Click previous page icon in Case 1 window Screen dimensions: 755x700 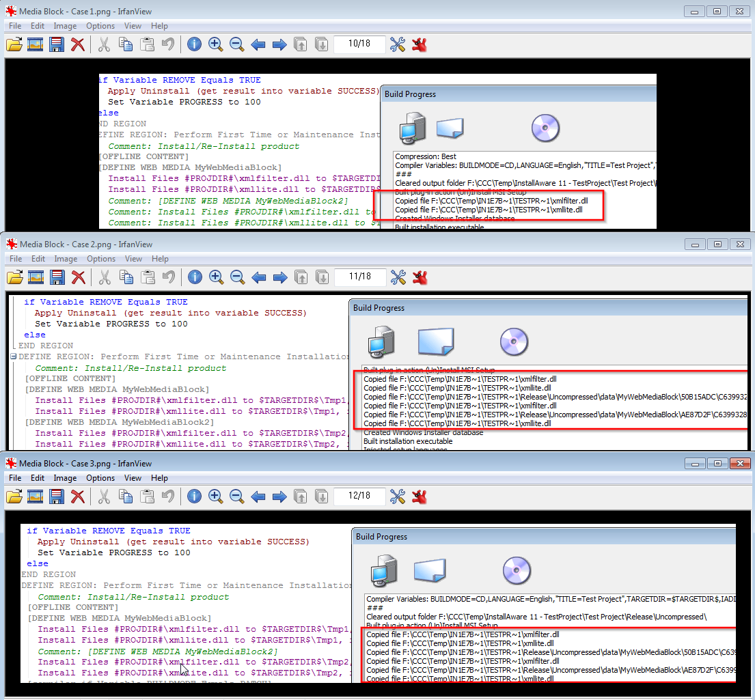[x=300, y=45]
